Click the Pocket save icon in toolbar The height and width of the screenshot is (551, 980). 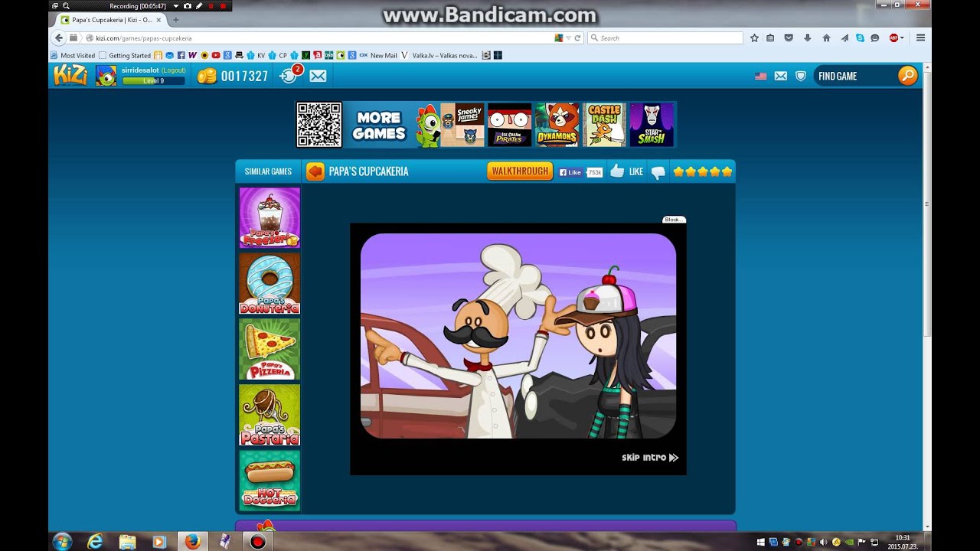(789, 37)
